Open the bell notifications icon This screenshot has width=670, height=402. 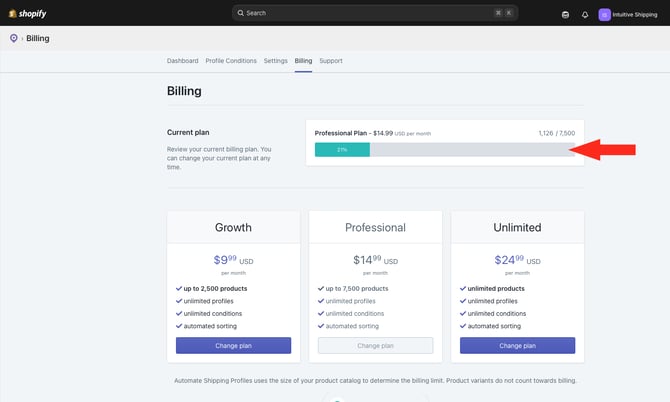[x=585, y=15]
